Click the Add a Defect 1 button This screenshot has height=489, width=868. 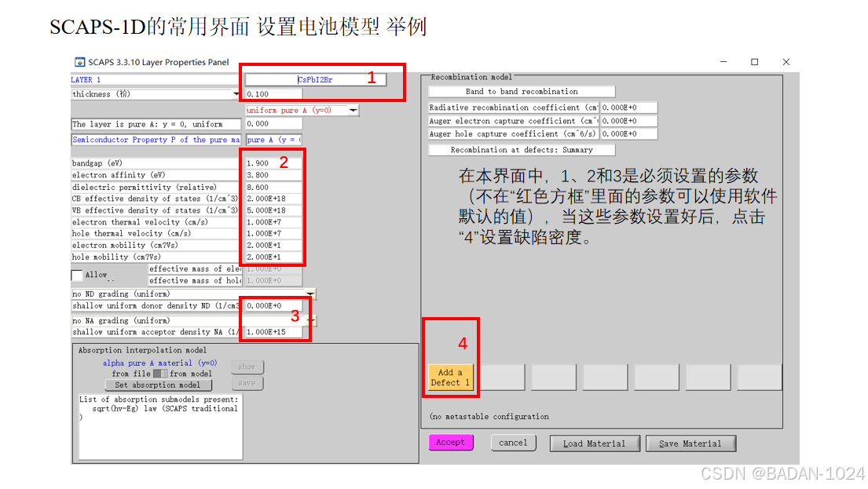tap(451, 378)
